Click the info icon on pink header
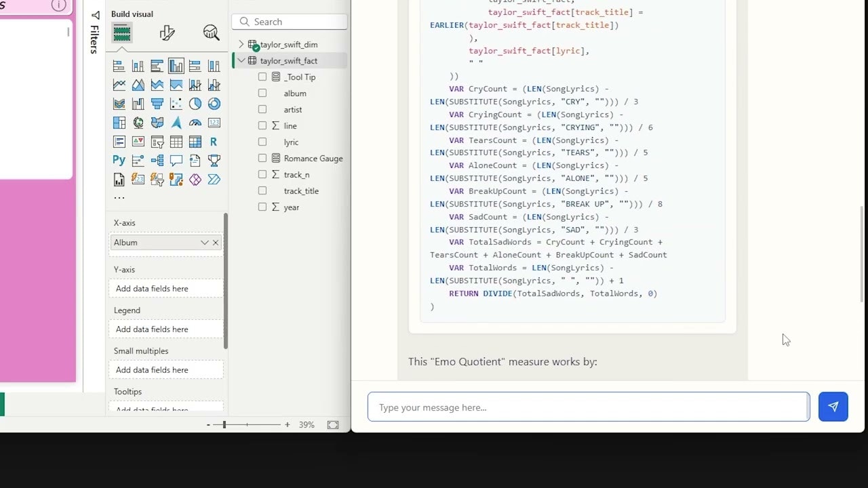This screenshot has height=488, width=868. click(x=59, y=5)
